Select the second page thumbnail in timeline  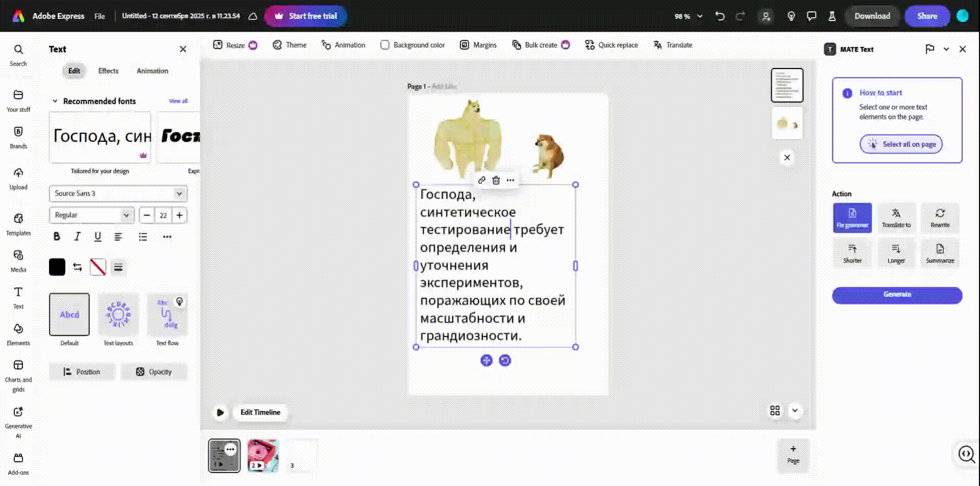[263, 455]
